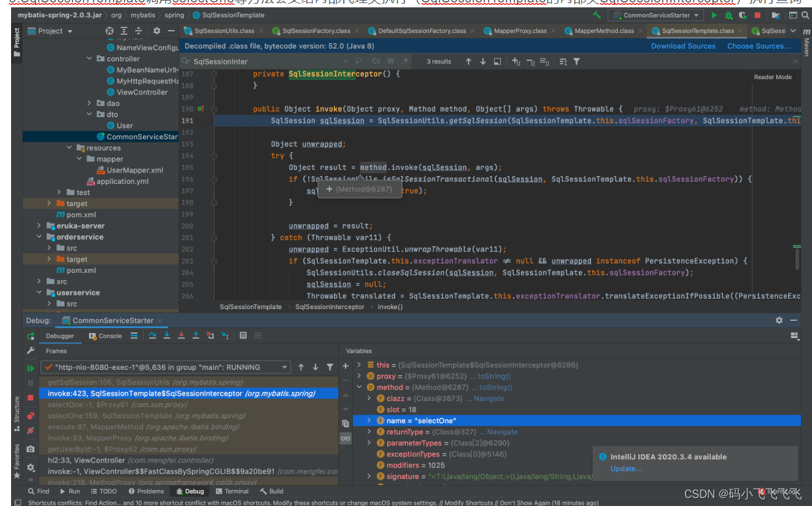Collapse the method variable node

click(359, 387)
